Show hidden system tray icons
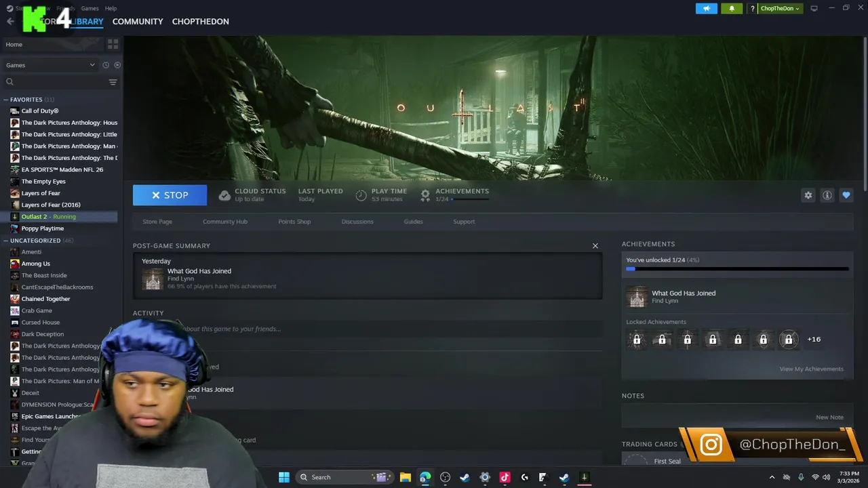Screen dimensions: 868x488 [772, 477]
